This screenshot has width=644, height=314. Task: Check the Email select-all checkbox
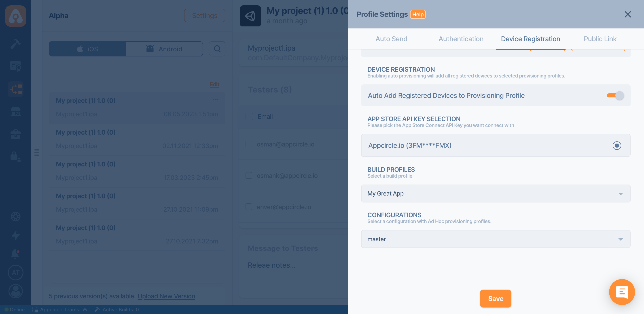[x=249, y=117]
